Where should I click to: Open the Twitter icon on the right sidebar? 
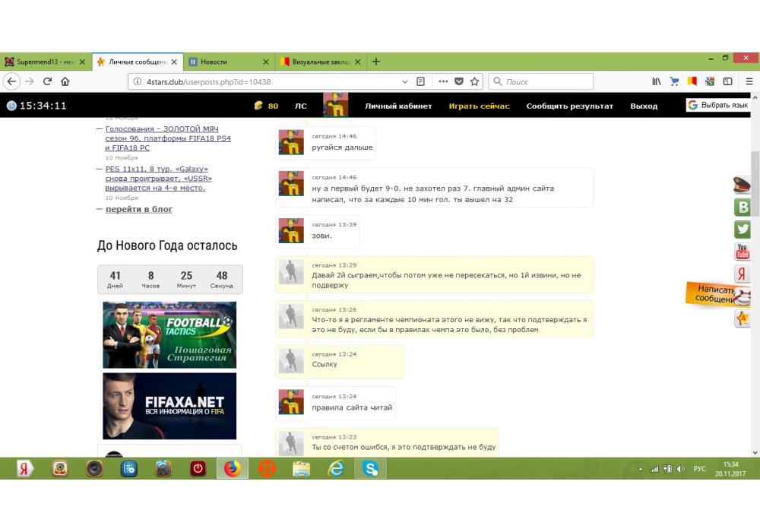[x=743, y=230]
